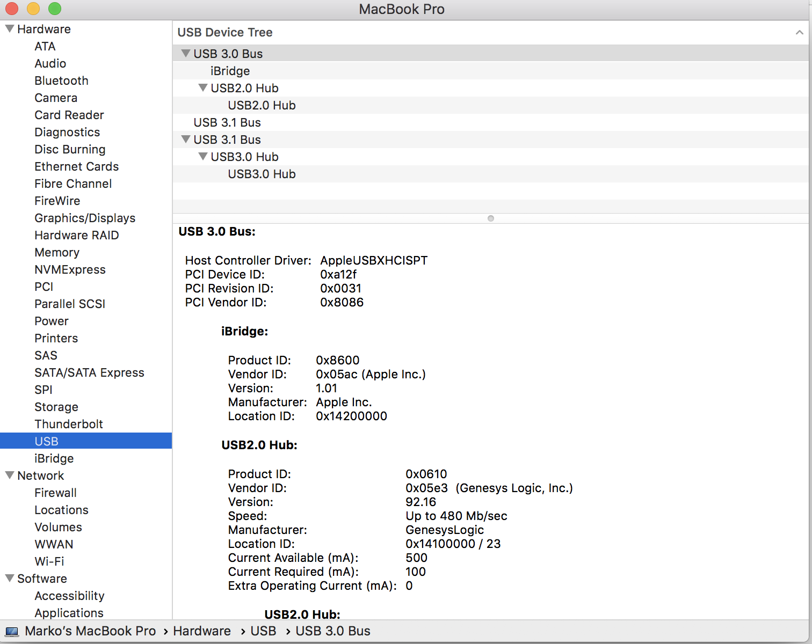Open the SPI section
812x644 pixels.
click(44, 390)
